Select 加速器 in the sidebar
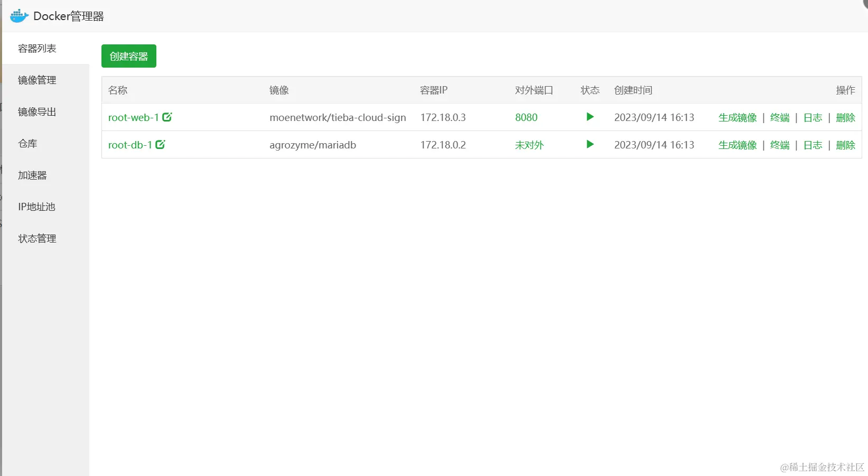 [x=46, y=175]
